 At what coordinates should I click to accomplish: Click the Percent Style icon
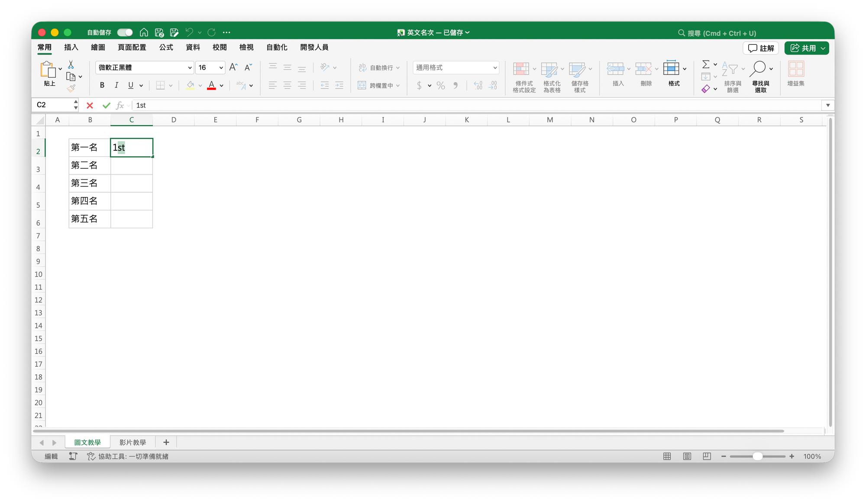(440, 86)
